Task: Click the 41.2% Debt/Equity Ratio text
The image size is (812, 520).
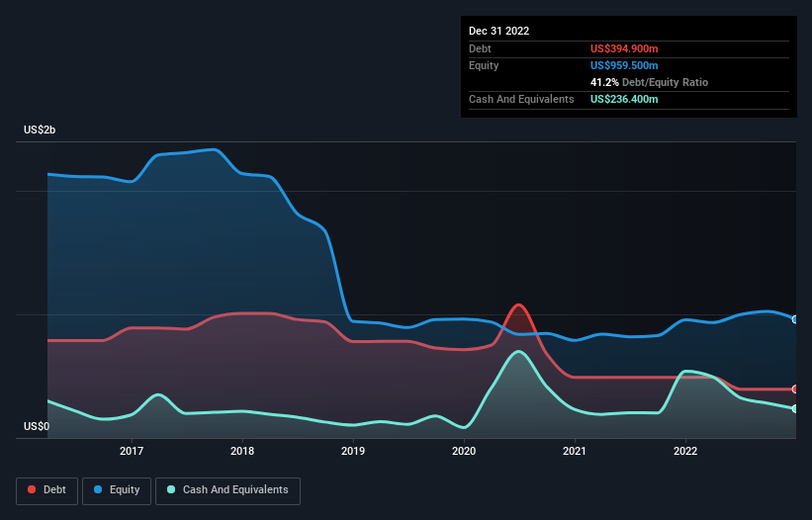Action: (649, 82)
